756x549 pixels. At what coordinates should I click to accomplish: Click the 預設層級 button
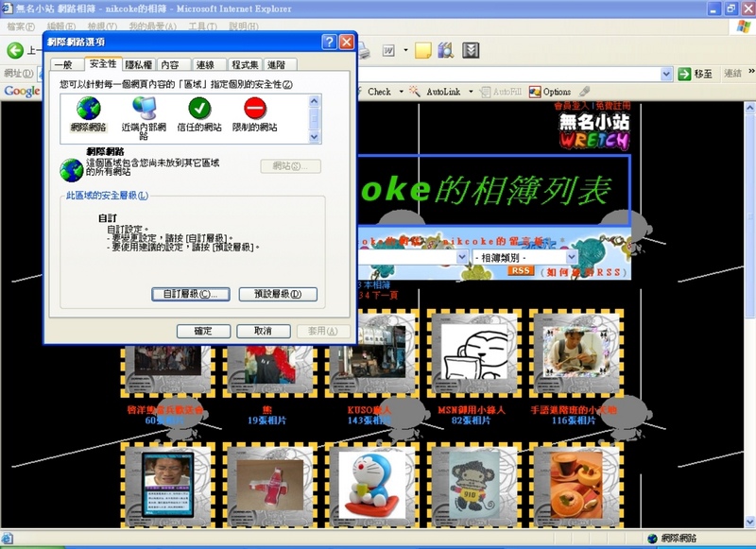(x=278, y=294)
